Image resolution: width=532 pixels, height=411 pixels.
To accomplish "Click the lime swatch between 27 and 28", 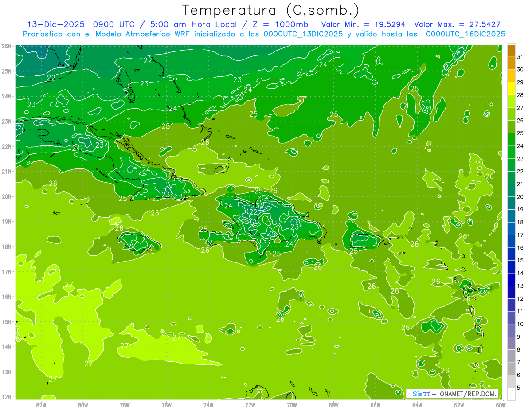I will click(511, 101).
